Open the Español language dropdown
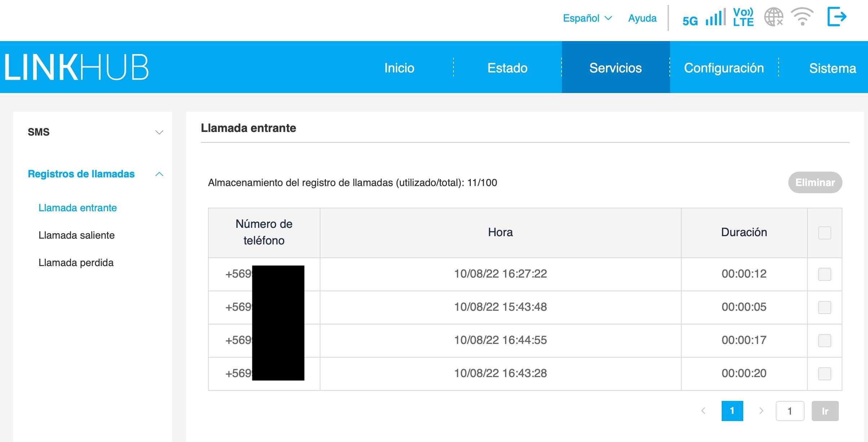This screenshot has width=868, height=442. click(x=587, y=18)
